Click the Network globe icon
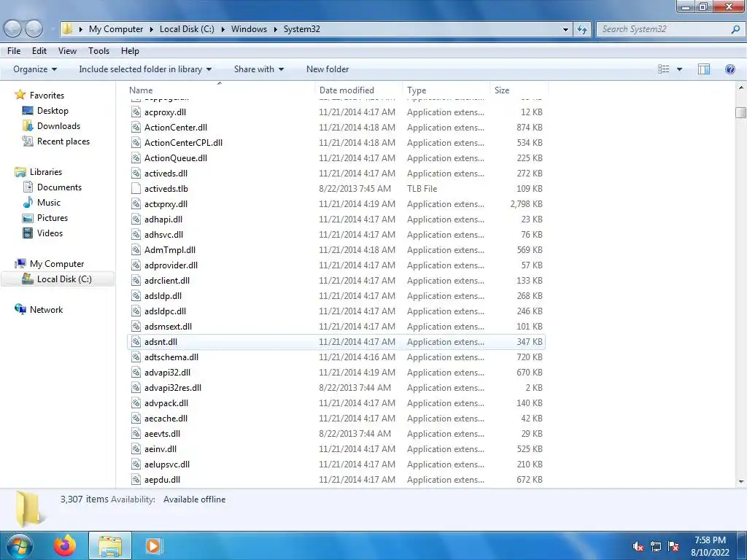The image size is (747, 560). 20,309
